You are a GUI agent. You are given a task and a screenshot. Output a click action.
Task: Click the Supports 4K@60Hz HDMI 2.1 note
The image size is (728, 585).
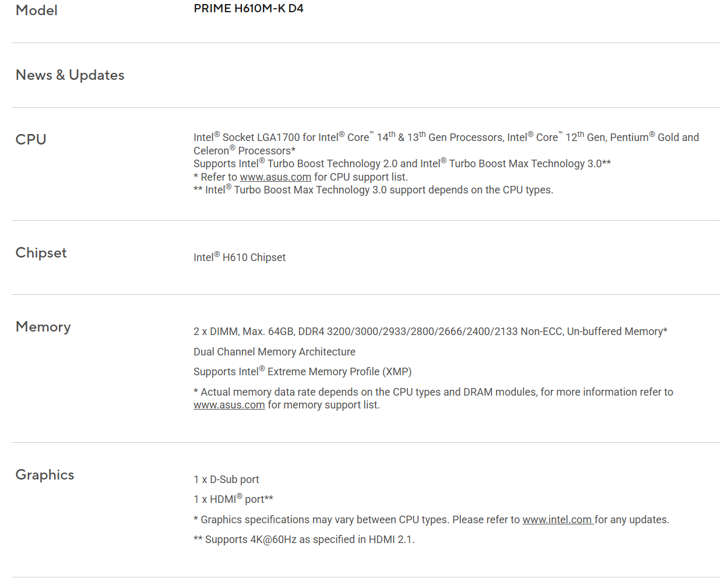tap(304, 540)
